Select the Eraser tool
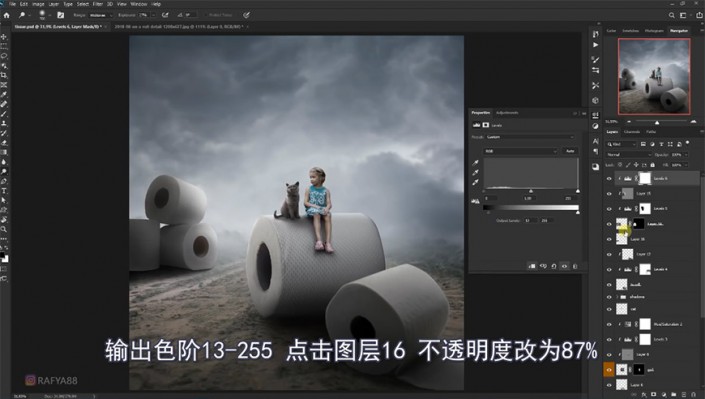Screen dimensions: 705x399 pyautogui.click(x=4, y=143)
